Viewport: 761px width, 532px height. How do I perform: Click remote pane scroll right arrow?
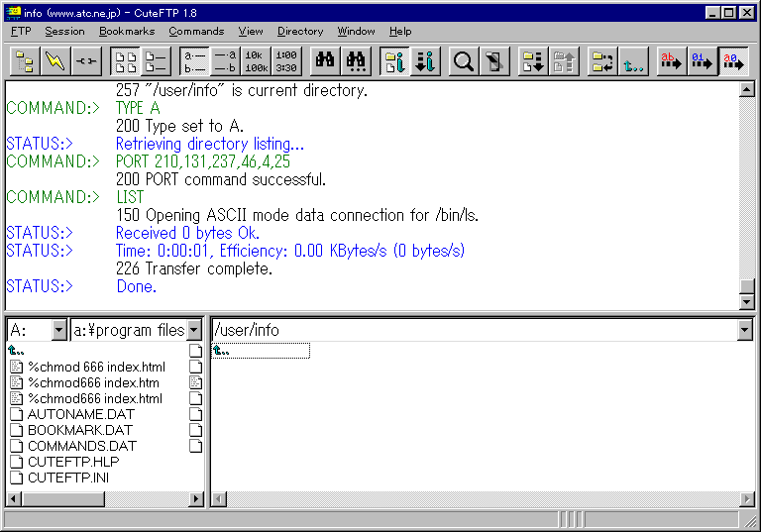tap(746, 499)
